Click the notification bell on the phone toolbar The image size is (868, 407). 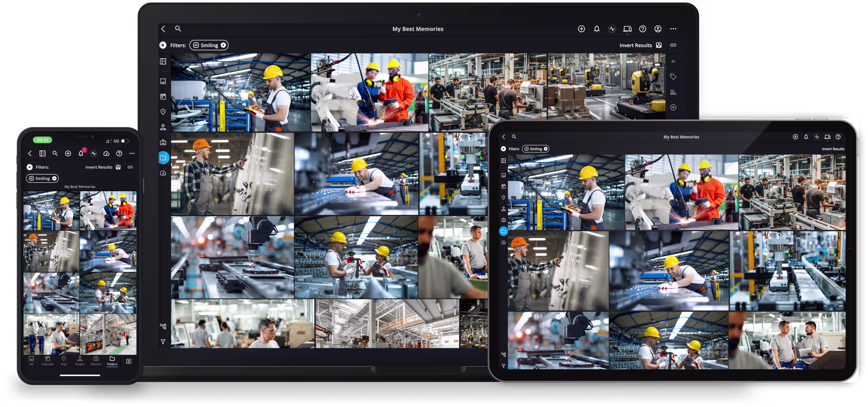click(81, 154)
